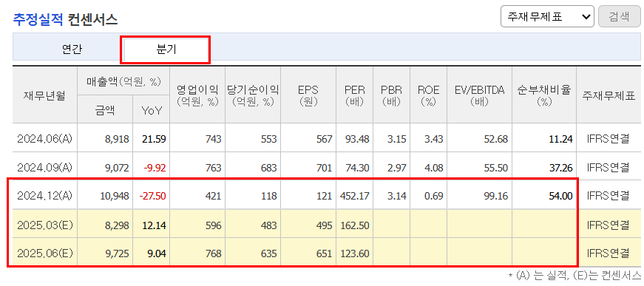This screenshot has height=286, width=644.
Task: Click net income value 553
Action: click(x=268, y=139)
